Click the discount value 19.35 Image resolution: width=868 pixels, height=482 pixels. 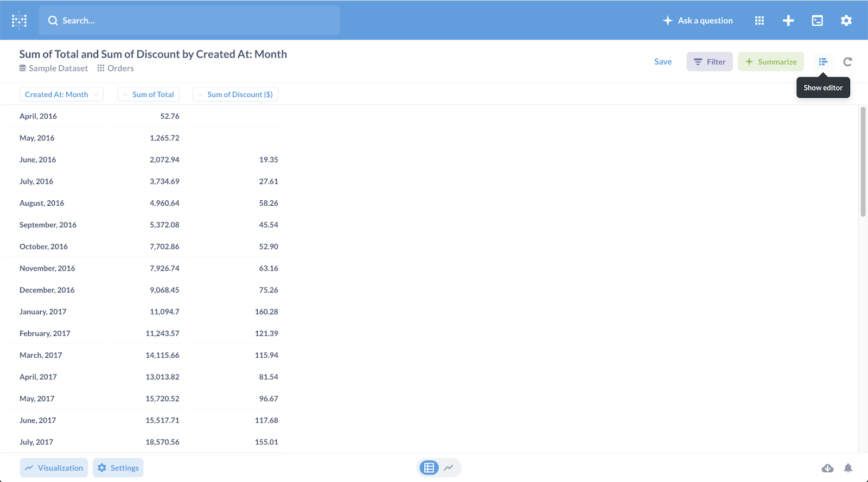[269, 160]
